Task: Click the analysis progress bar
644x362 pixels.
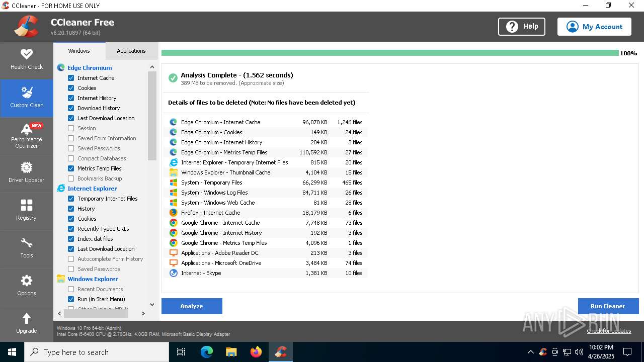Action: pos(390,53)
